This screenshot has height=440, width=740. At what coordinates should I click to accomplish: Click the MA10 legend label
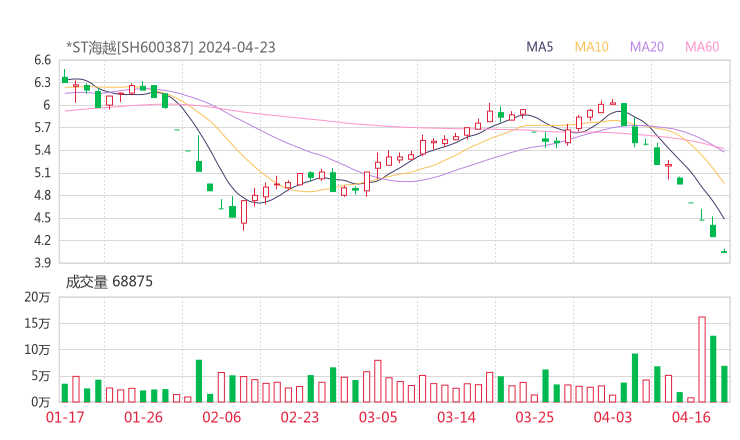click(x=591, y=47)
